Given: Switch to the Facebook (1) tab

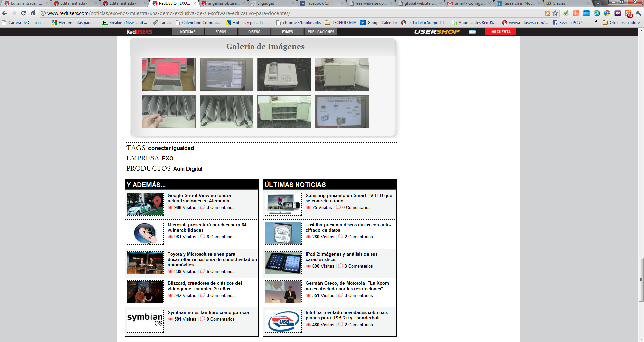Looking at the screenshot, I should click(322, 3).
